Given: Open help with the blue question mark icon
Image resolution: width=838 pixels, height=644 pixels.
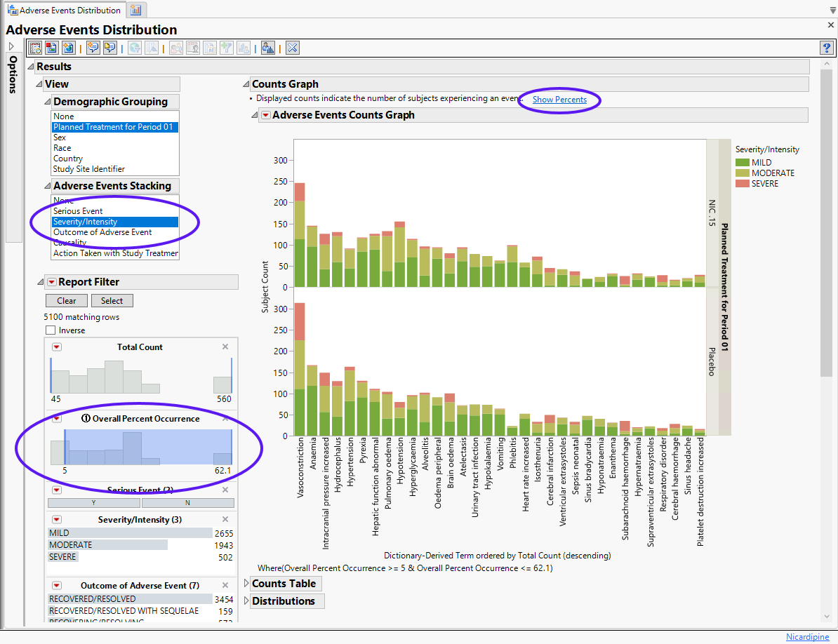Looking at the screenshot, I should (826, 48).
